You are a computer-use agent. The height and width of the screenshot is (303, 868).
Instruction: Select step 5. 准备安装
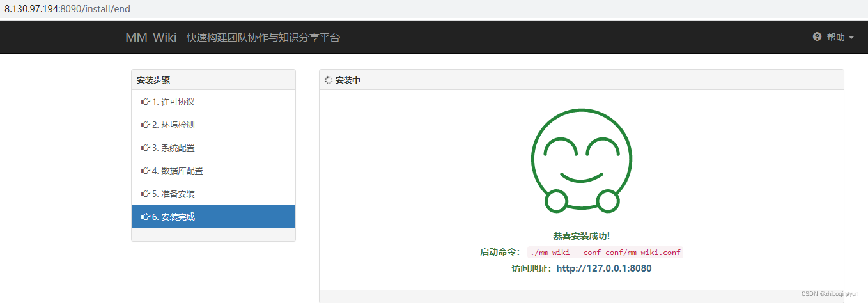click(213, 194)
